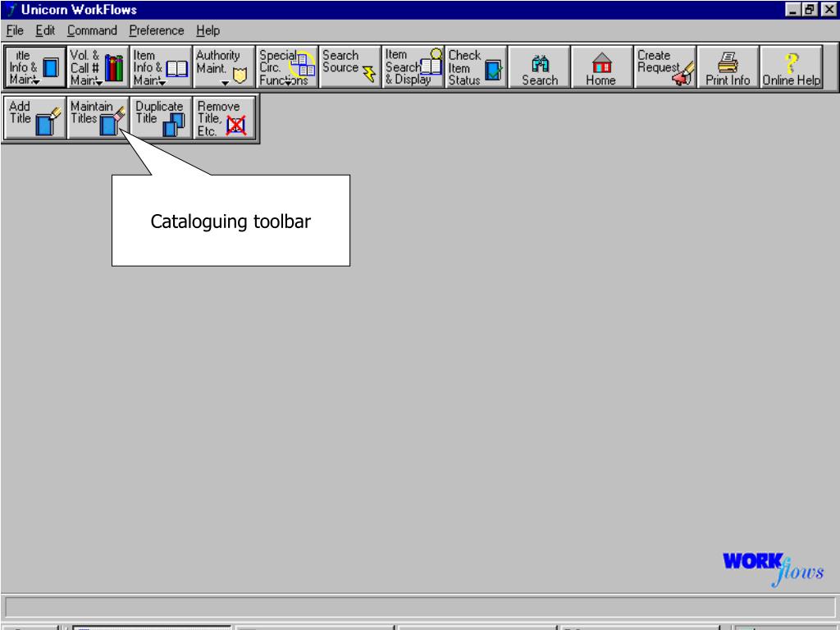Select Search Source lightning button

tap(349, 67)
